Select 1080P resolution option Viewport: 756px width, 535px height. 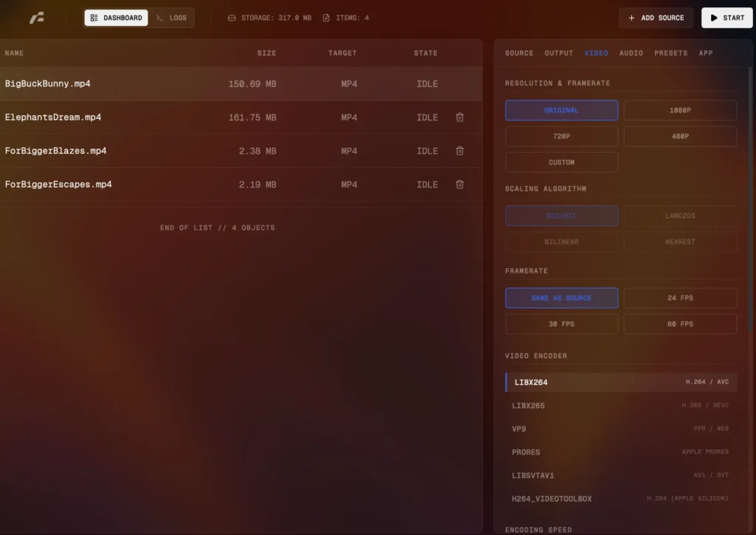pyautogui.click(x=680, y=110)
